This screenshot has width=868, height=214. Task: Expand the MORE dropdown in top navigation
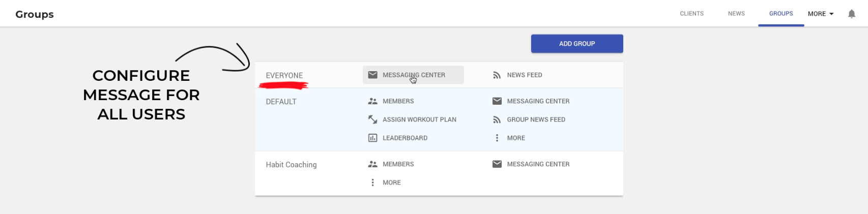pyautogui.click(x=820, y=14)
